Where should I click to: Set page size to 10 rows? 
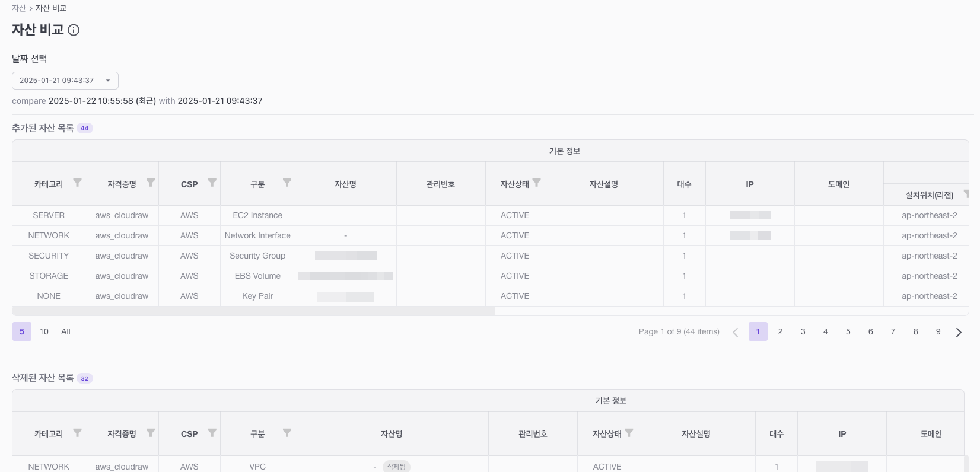pyautogui.click(x=44, y=331)
